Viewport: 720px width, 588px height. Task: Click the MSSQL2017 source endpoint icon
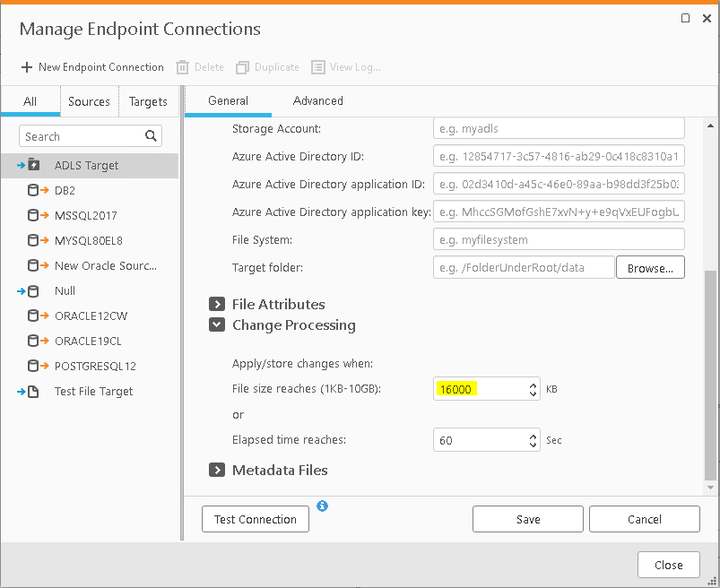point(39,215)
